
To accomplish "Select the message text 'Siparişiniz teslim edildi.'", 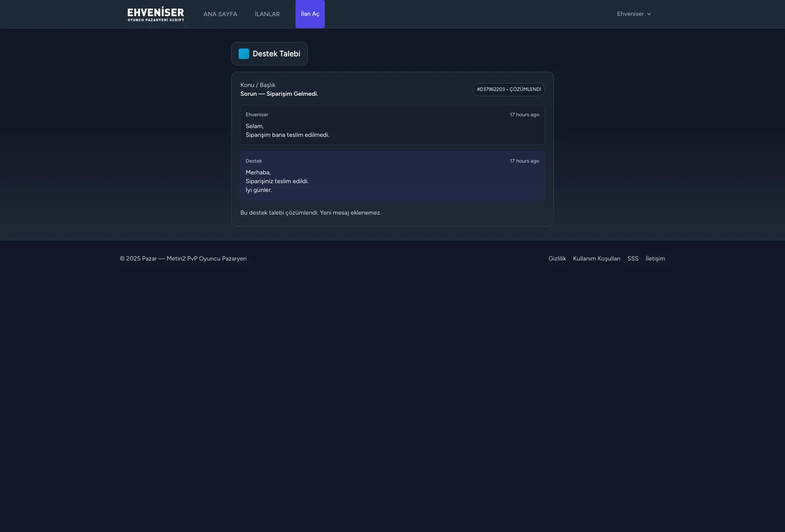I will [277, 181].
